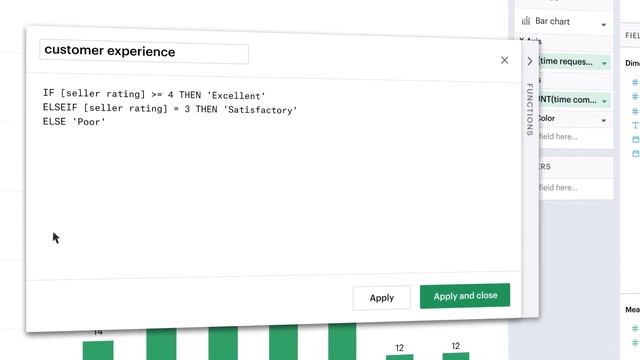This screenshot has height=360, width=640.
Task: Select the text-type (T) dimension field icon
Action: (x=635, y=125)
